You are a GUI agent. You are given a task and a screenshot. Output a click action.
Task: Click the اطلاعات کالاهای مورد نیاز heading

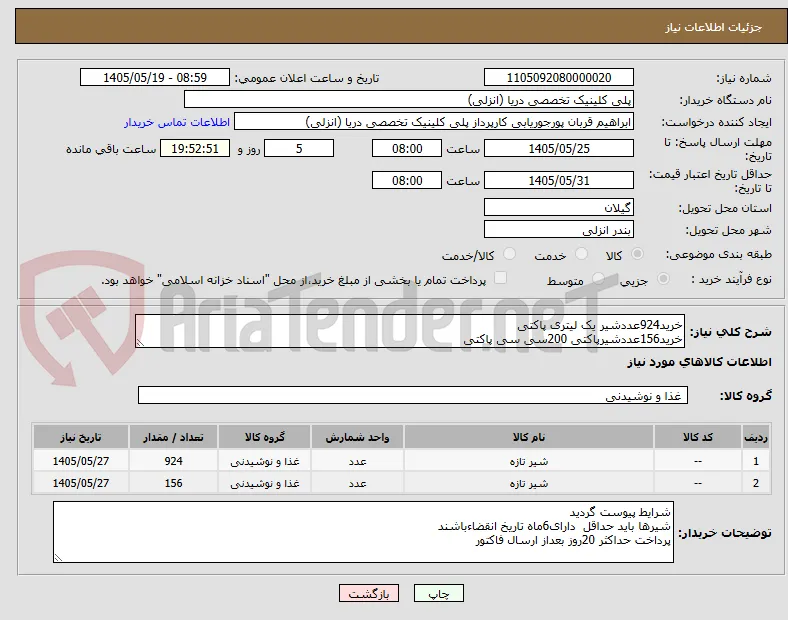click(x=699, y=362)
